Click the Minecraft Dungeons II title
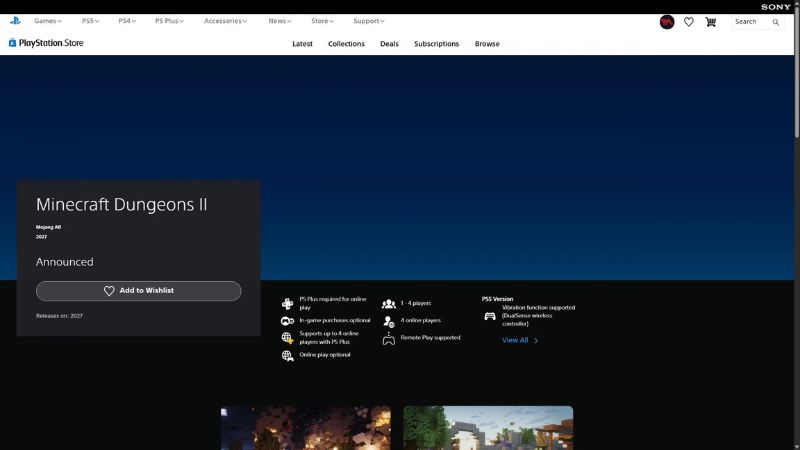The width and height of the screenshot is (800, 450). point(121,204)
